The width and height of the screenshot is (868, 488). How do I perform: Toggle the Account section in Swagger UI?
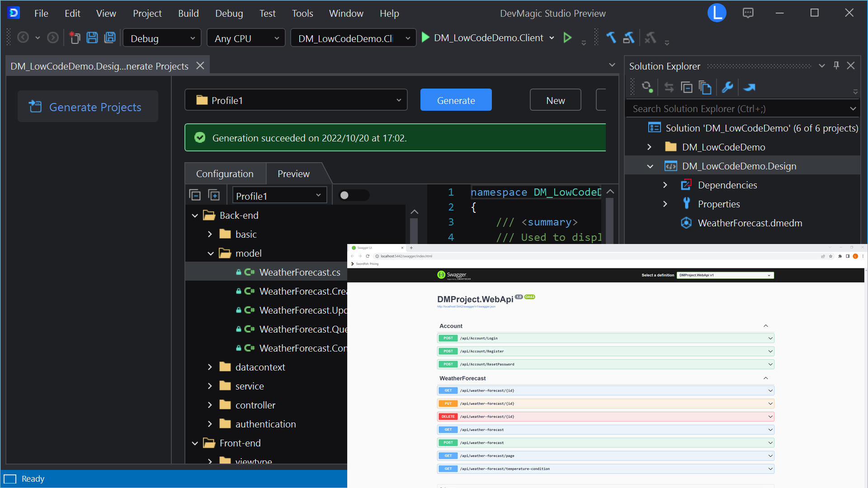[765, 325]
